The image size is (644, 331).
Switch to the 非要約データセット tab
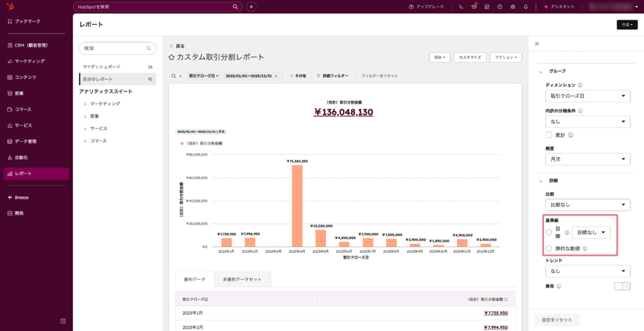[x=242, y=279]
